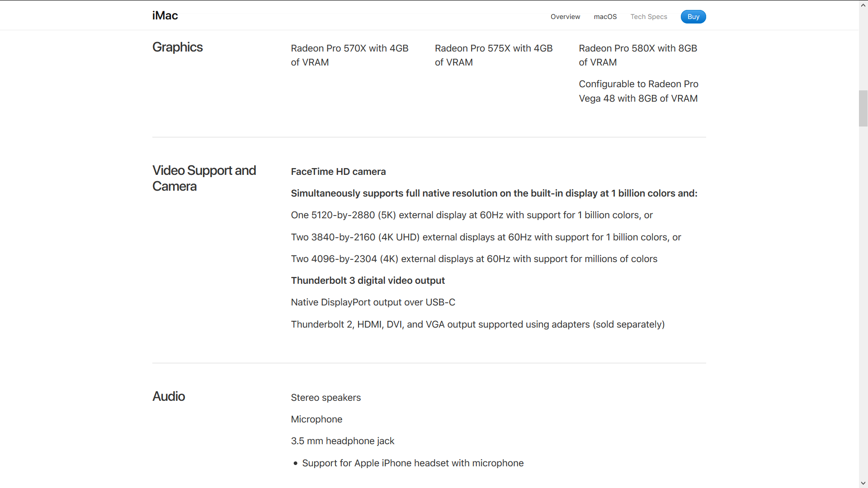Click the Graphics section heading
Screen dimensions: 868x488
point(178,47)
